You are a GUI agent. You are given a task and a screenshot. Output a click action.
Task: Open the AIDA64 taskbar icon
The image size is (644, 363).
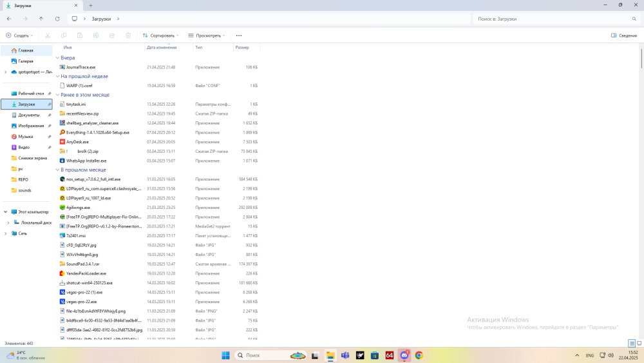pyautogui.click(x=390, y=356)
